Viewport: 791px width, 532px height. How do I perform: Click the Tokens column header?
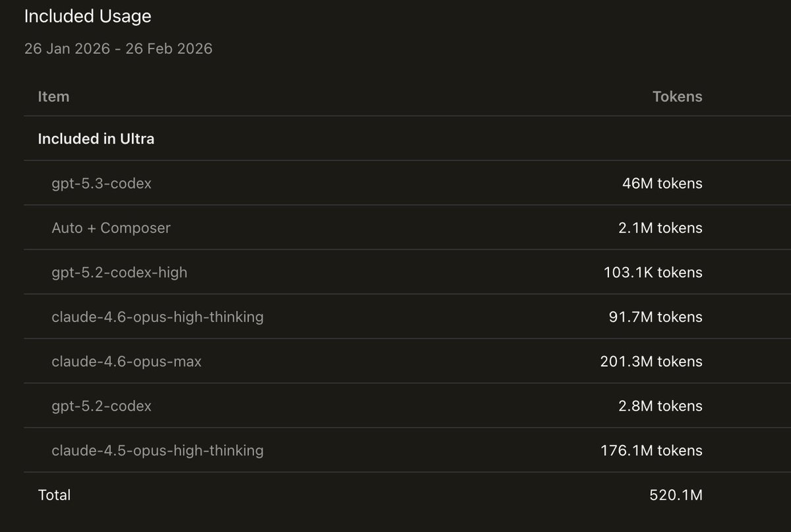[677, 96]
